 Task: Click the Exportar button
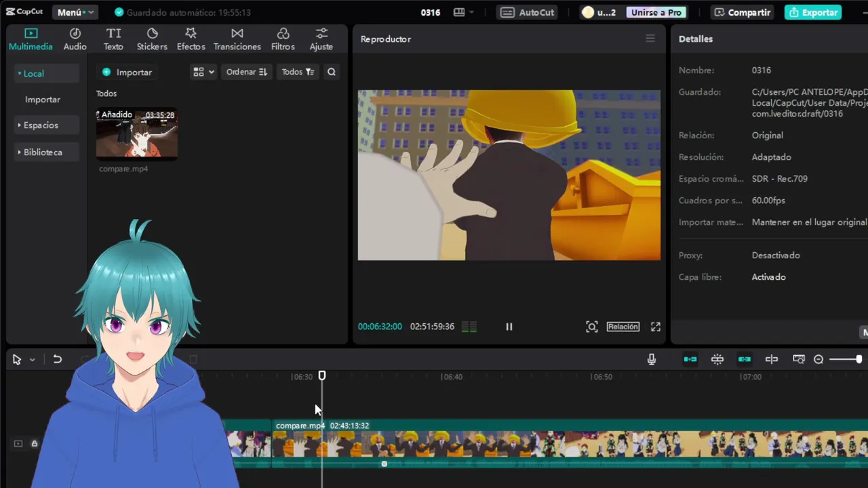point(813,12)
